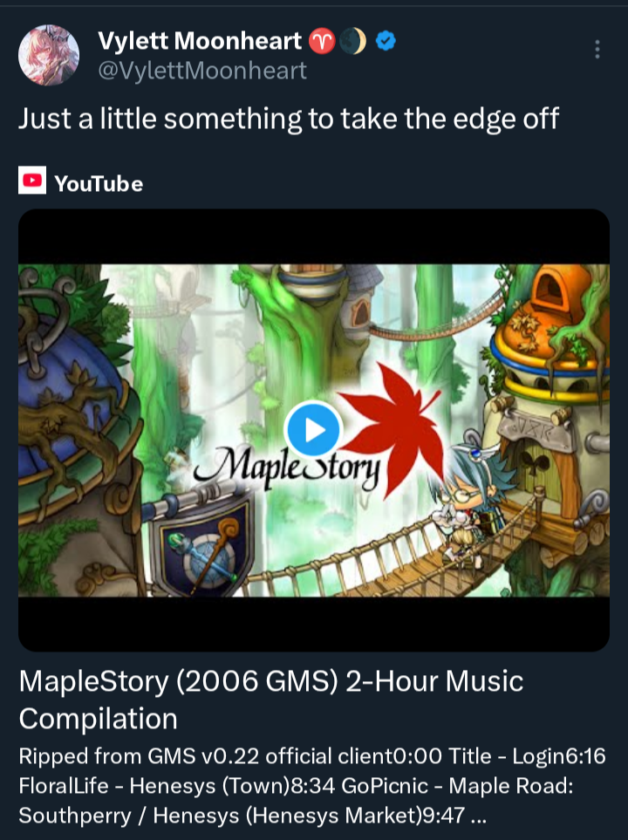Open Vylett Moonheart's profile avatar
This screenshot has width=628, height=840.
click(49, 55)
